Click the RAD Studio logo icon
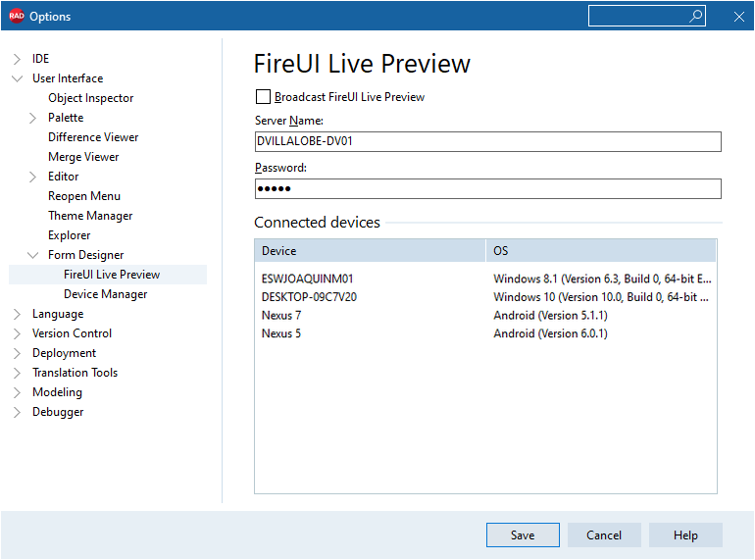Image resolution: width=755 pixels, height=560 pixels. [x=17, y=16]
